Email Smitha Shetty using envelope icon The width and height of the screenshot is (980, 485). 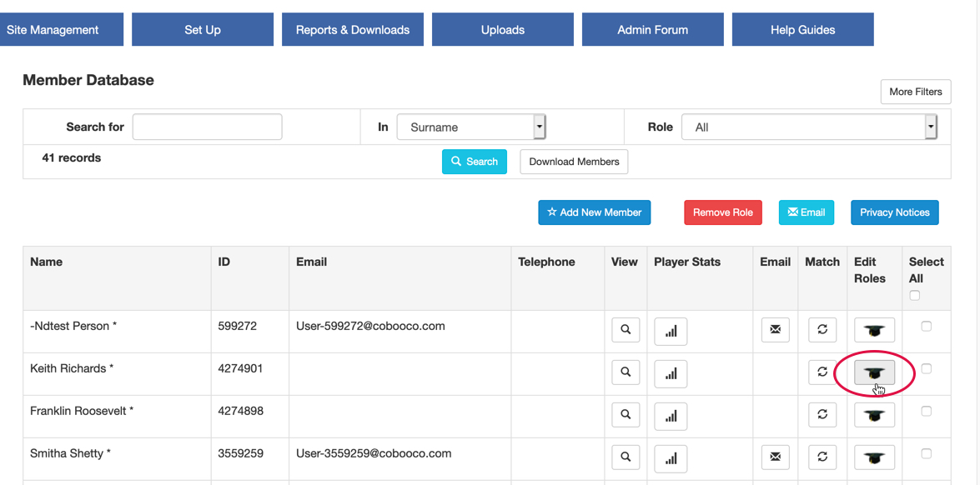[775, 457]
